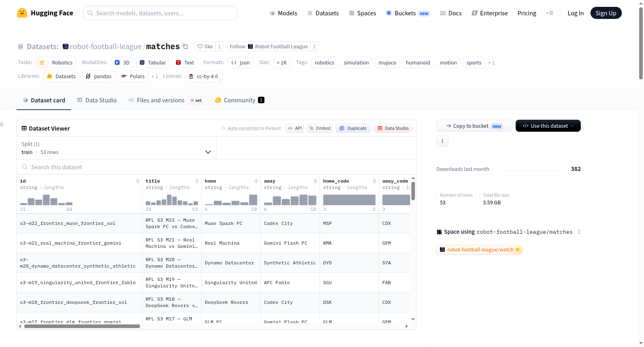Click the API button in Dataset Viewer
The width and height of the screenshot is (644, 347).
pos(295,128)
